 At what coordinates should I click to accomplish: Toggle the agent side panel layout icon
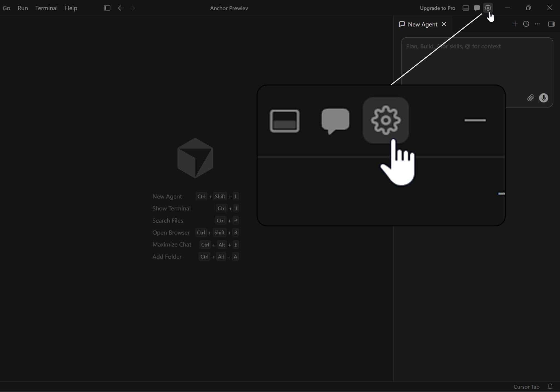point(551,24)
